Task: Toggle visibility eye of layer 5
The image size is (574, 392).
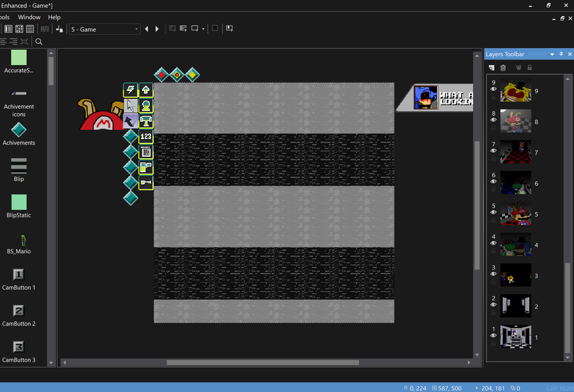Action: pos(494,212)
